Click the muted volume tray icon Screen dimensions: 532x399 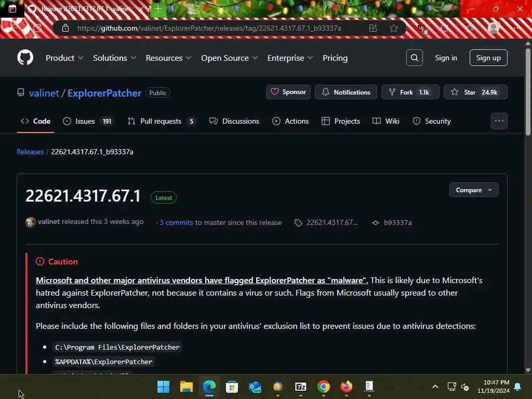click(x=465, y=387)
